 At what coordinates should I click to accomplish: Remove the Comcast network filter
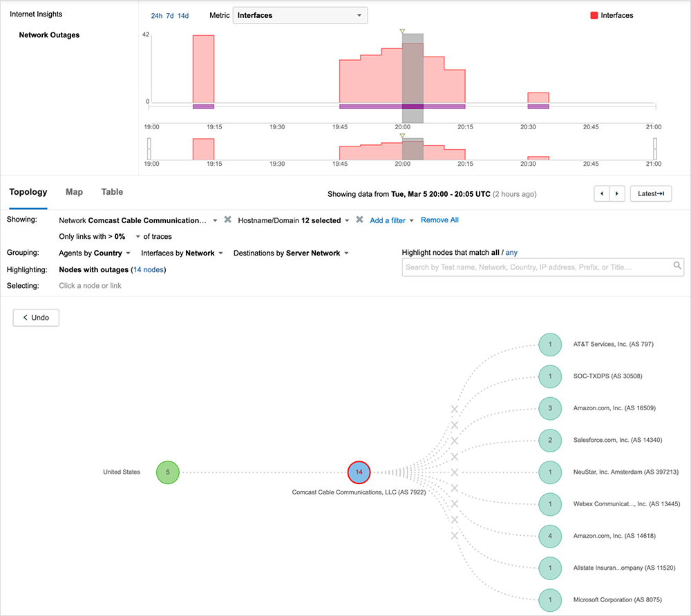click(x=227, y=220)
